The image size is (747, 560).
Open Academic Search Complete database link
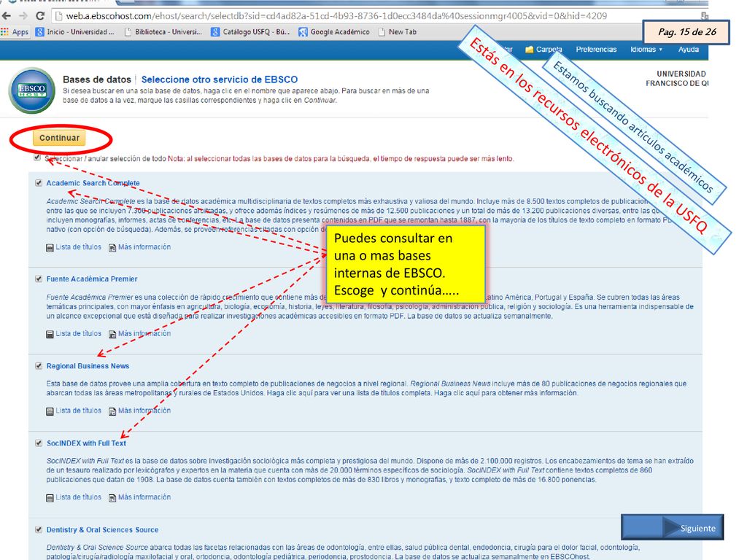pyautogui.click(x=93, y=183)
